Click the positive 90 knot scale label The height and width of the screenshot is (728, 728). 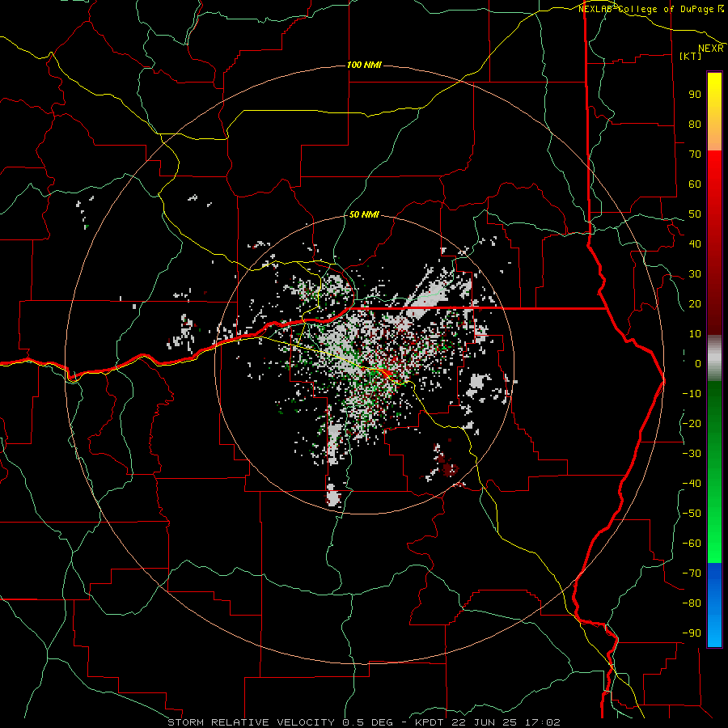click(x=695, y=95)
